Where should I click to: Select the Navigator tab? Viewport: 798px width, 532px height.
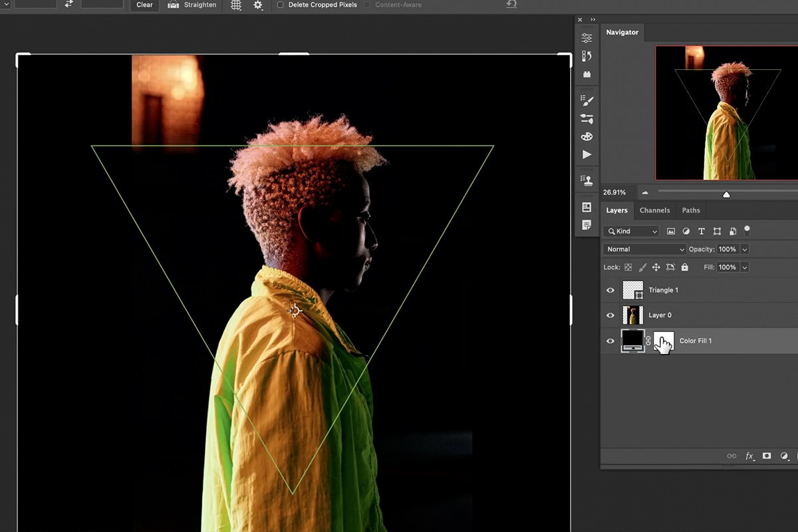(x=622, y=32)
